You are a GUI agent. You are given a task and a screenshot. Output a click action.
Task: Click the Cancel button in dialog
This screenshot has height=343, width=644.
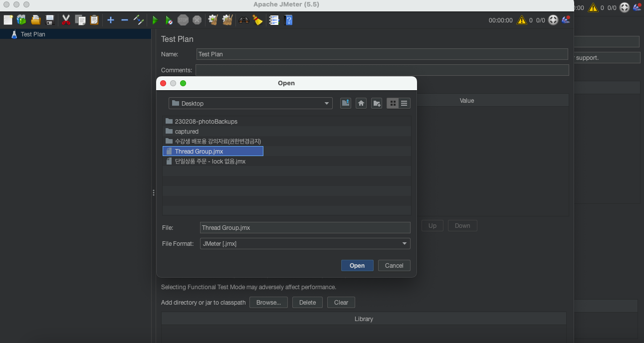pos(394,265)
